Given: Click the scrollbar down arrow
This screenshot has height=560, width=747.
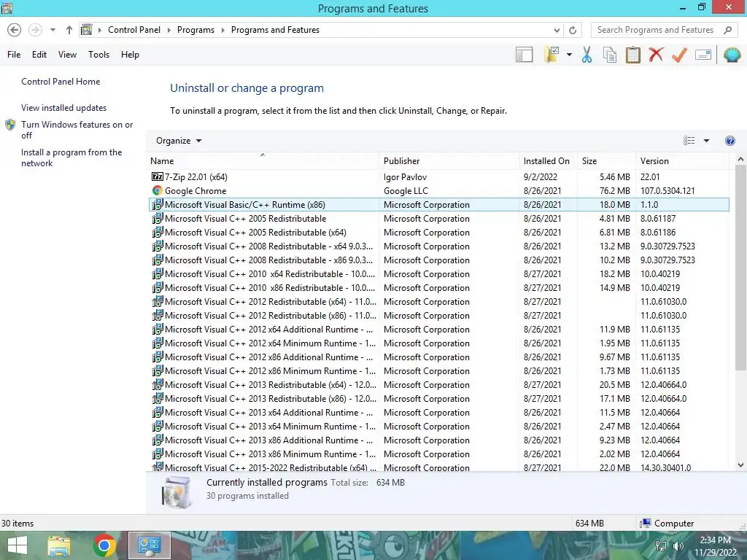Looking at the screenshot, I should point(740,465).
